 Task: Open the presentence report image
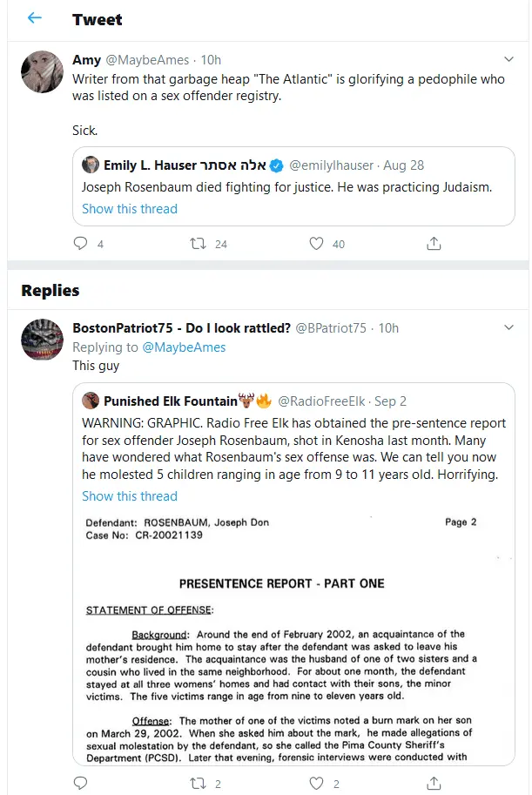coord(293,636)
